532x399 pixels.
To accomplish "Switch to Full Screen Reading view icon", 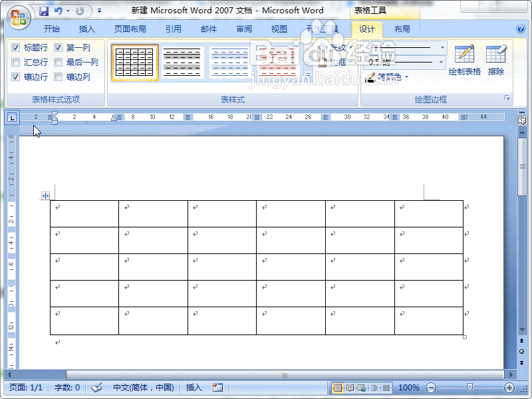I will pos(350,387).
